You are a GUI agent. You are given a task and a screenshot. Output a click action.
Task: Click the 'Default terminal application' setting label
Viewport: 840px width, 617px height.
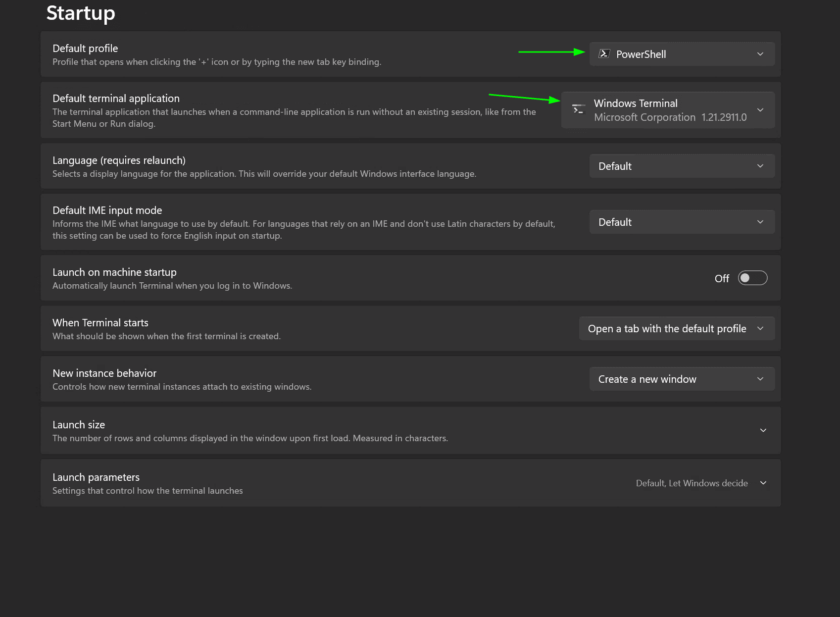(116, 99)
